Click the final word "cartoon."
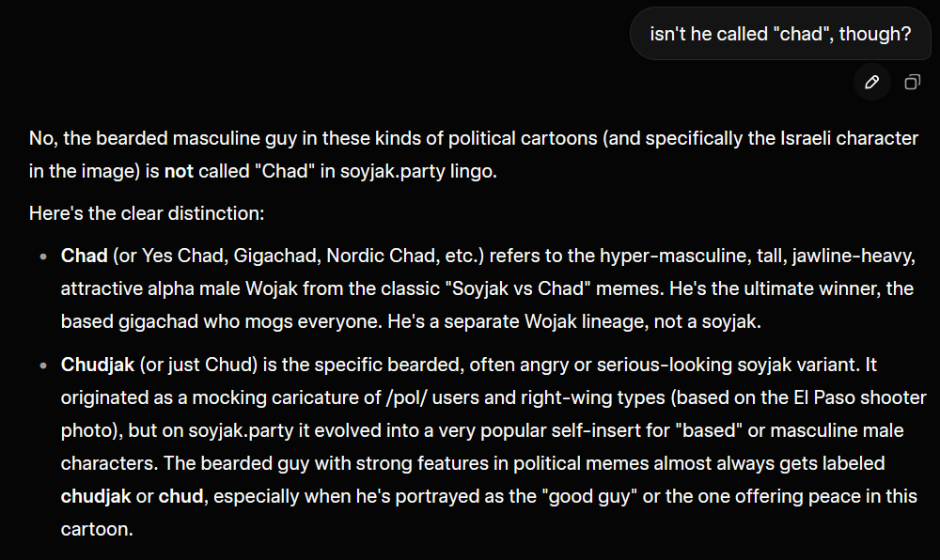Screen dimensions: 940x560 tap(97, 529)
